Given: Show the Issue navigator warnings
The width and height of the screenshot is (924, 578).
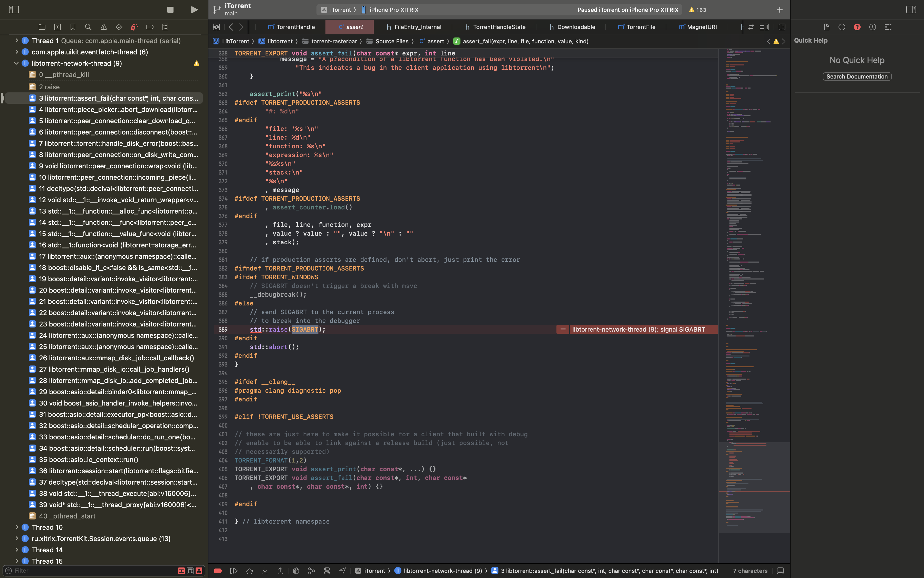Looking at the screenshot, I should tap(104, 27).
